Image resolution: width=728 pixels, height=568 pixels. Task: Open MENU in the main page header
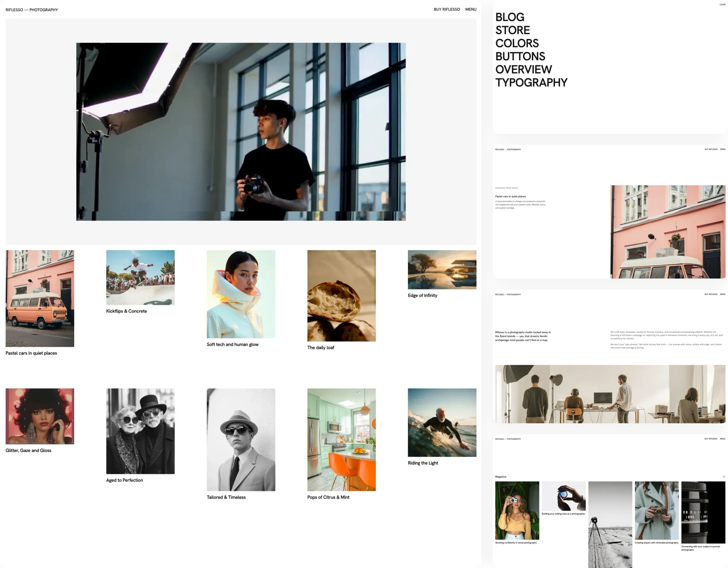point(471,9)
